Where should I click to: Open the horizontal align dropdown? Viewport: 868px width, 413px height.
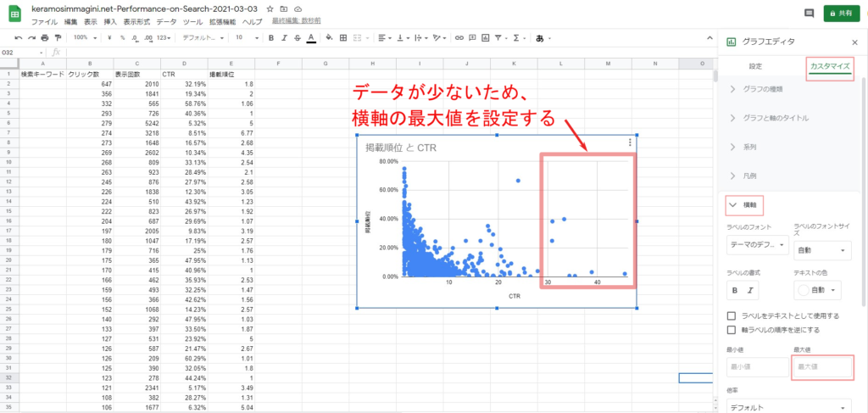(x=384, y=37)
